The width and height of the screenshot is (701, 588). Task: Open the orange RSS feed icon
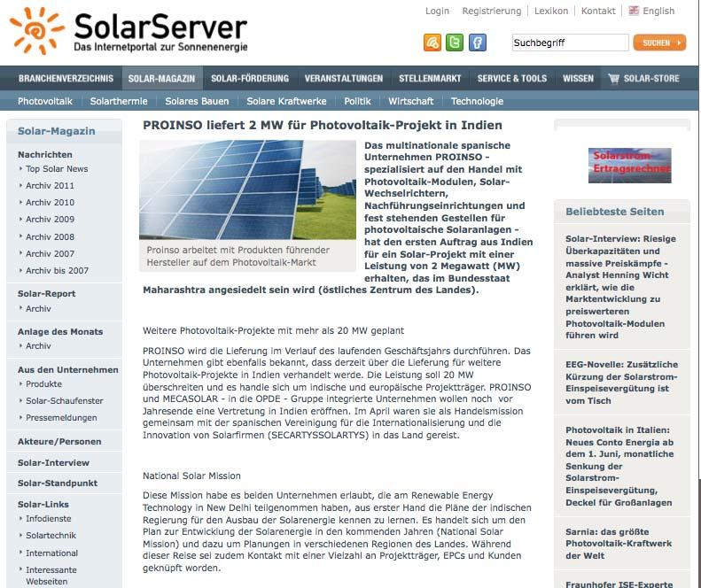[432, 43]
